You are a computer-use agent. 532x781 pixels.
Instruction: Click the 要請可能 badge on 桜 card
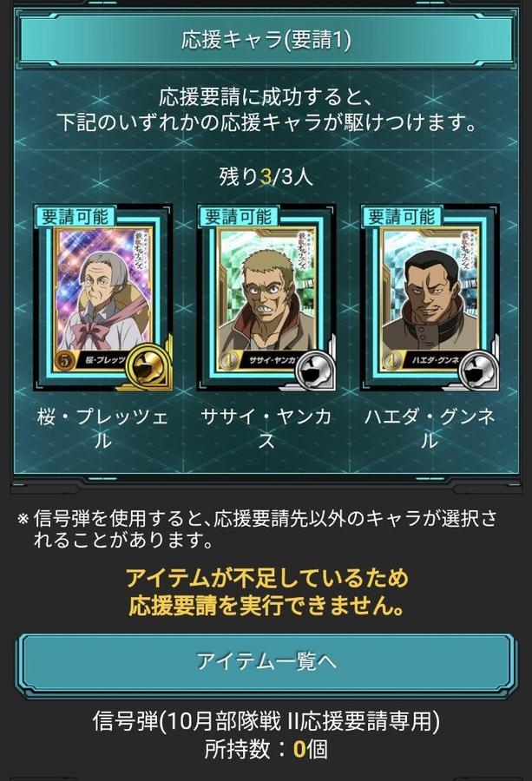tap(75, 217)
